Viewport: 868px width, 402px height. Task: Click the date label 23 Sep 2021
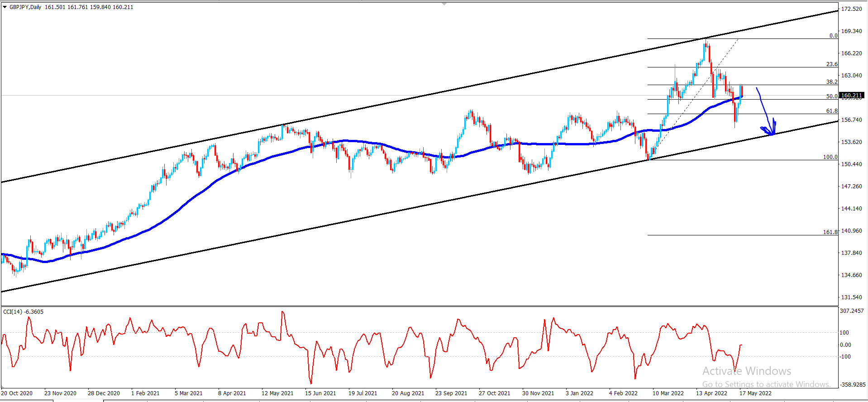451,393
